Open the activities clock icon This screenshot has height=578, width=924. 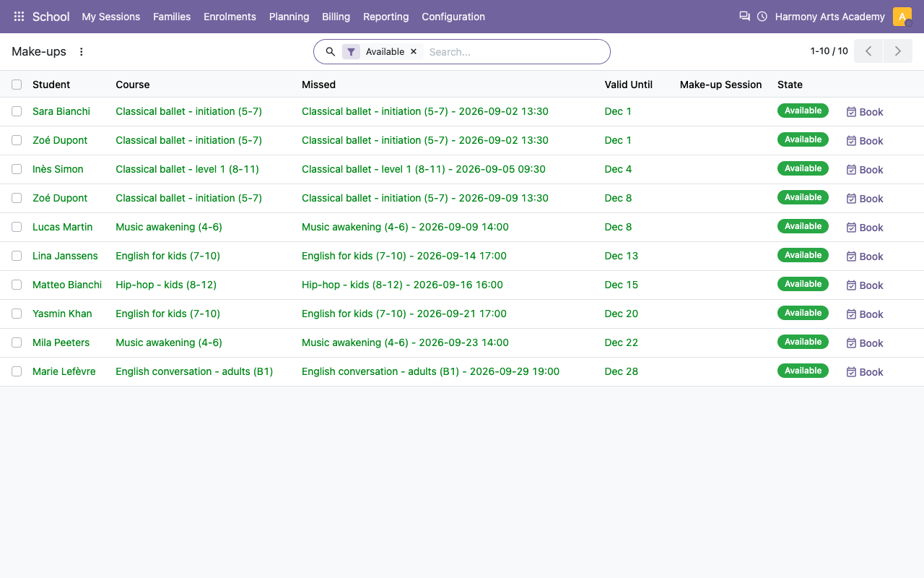coord(762,17)
